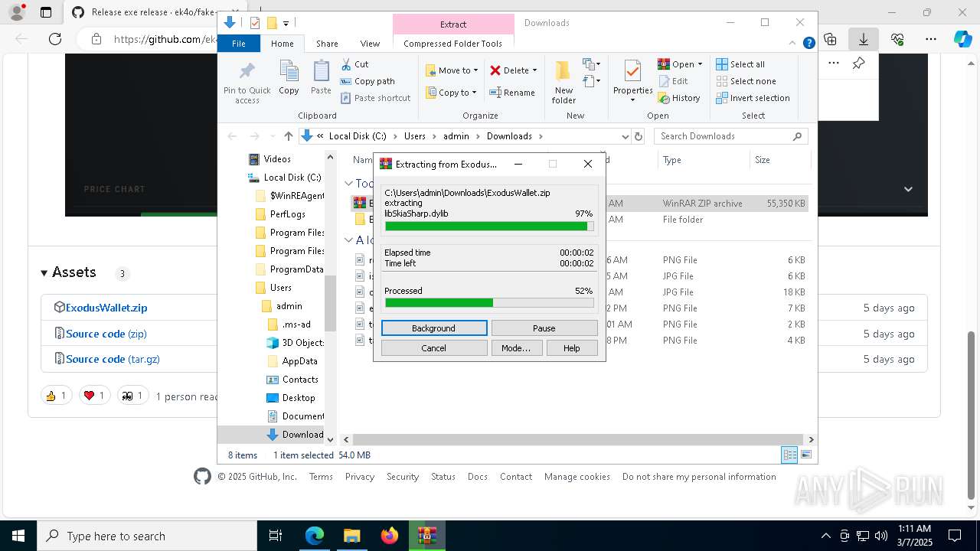Open Edge Copilot icon
This screenshot has width=980, height=551.
[x=962, y=39]
